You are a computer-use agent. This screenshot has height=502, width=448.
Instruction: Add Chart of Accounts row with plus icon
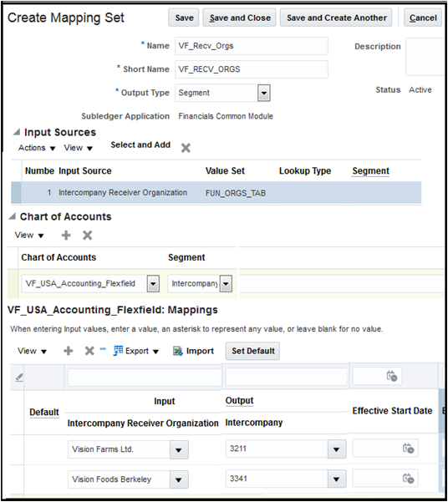click(66, 236)
